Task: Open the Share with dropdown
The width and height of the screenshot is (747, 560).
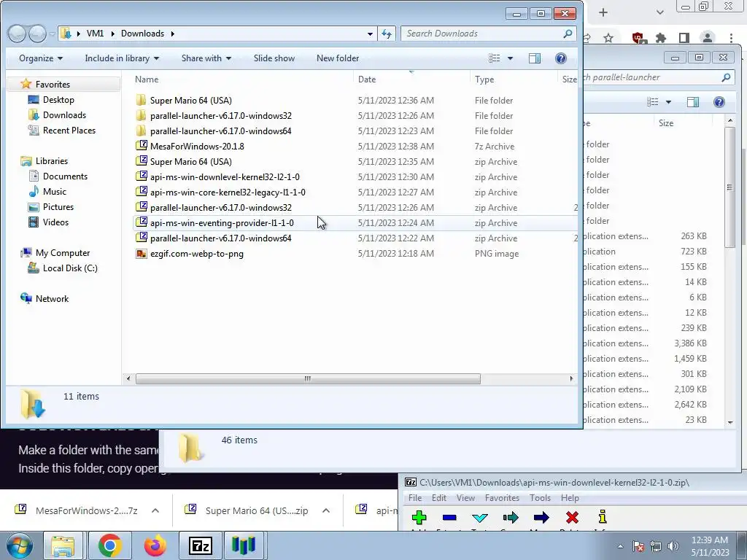Action: point(206,58)
